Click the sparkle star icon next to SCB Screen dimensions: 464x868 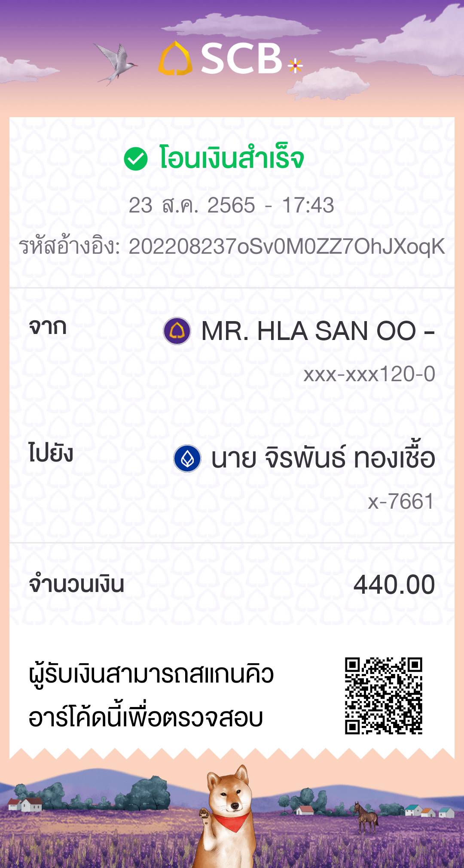tap(295, 66)
